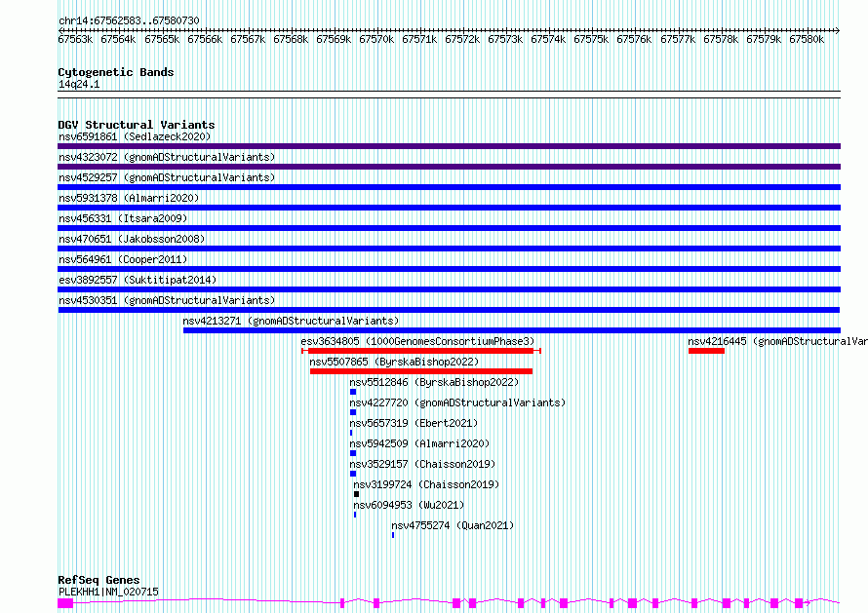Screen dimensions: 868x613
Task: Open the nsv456331 (Itsara2009) variant label
Action: (x=123, y=218)
